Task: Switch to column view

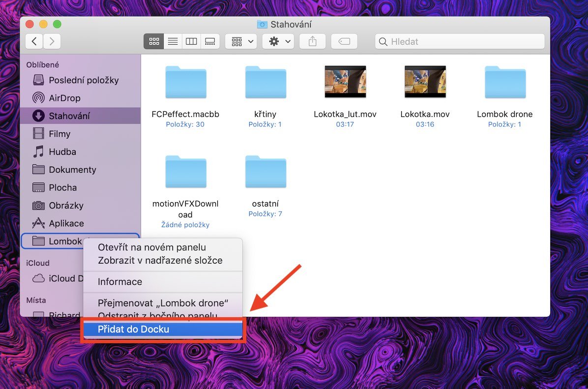Action: pos(191,41)
